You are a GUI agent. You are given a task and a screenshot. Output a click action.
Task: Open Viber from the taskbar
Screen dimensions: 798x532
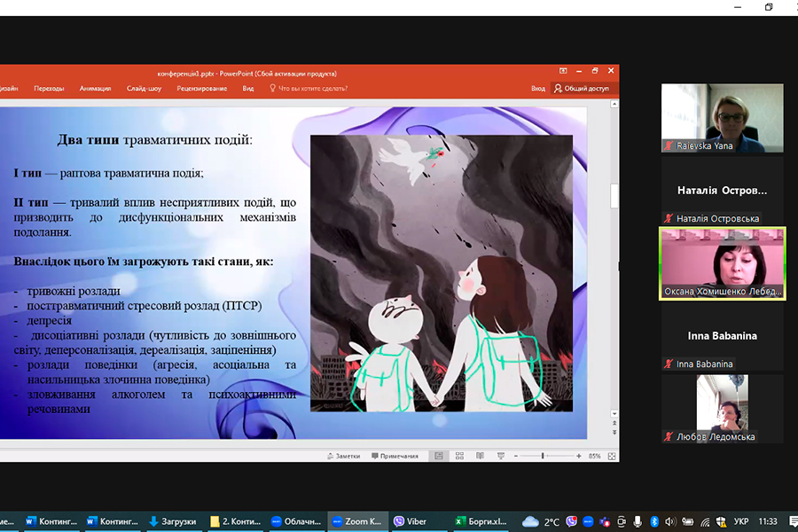411,521
